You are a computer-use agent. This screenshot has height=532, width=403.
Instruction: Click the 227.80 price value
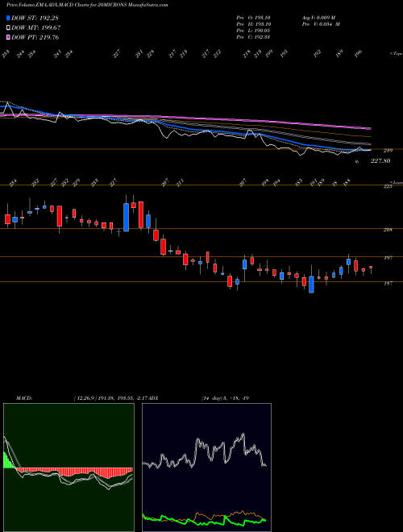380,161
